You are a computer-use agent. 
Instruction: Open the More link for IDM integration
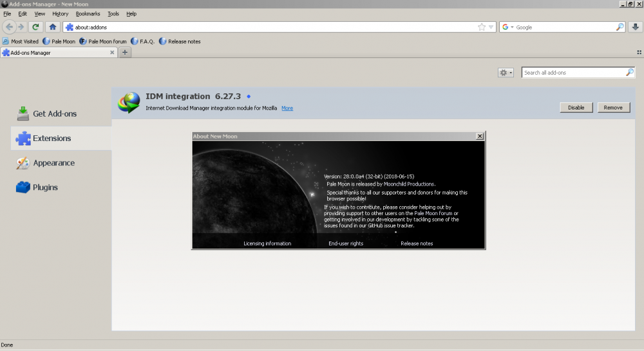pyautogui.click(x=287, y=108)
